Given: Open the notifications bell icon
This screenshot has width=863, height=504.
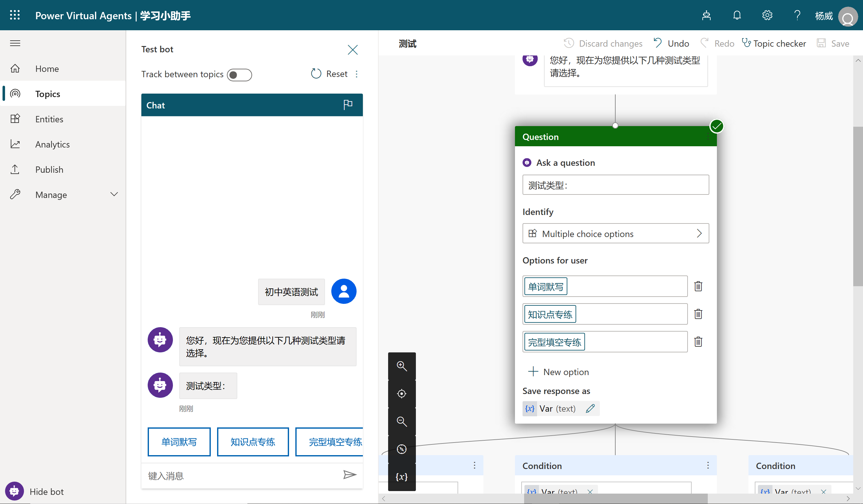Looking at the screenshot, I should click(x=737, y=15).
